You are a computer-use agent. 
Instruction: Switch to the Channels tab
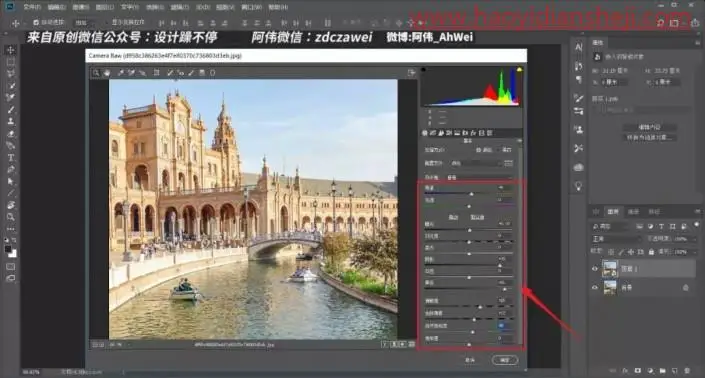(x=633, y=212)
